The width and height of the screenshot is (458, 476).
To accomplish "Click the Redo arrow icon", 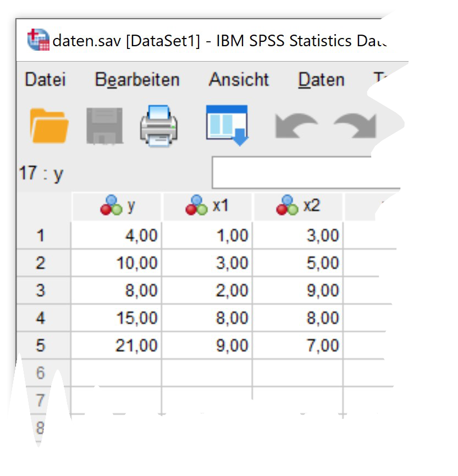I will (x=355, y=126).
